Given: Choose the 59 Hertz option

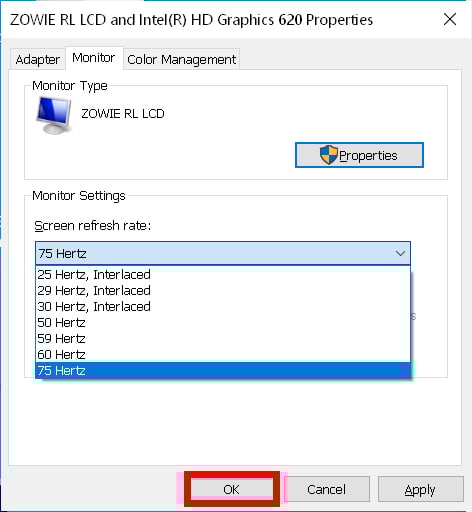Looking at the screenshot, I should click(223, 339).
